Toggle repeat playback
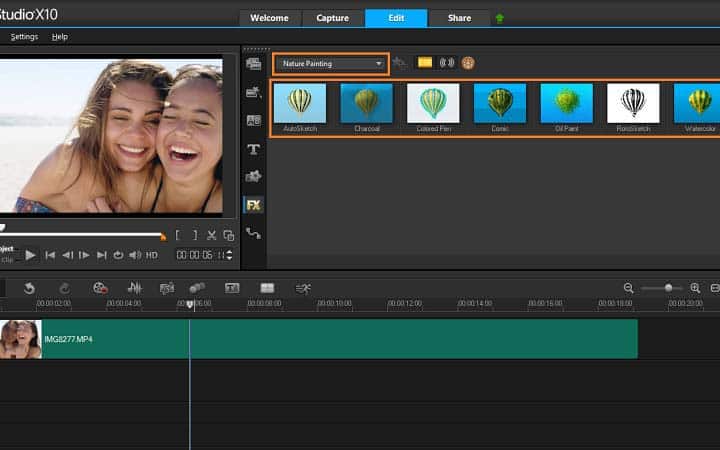Image resolution: width=720 pixels, height=450 pixels. pos(118,255)
